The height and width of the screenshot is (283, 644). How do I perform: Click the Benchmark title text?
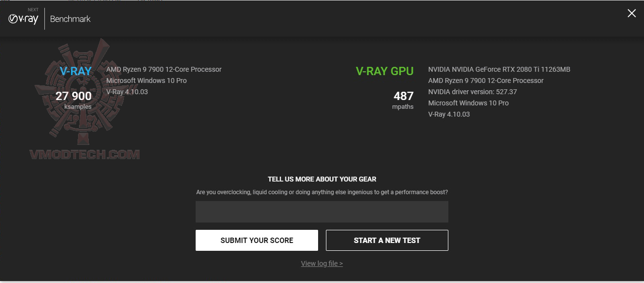click(x=70, y=19)
